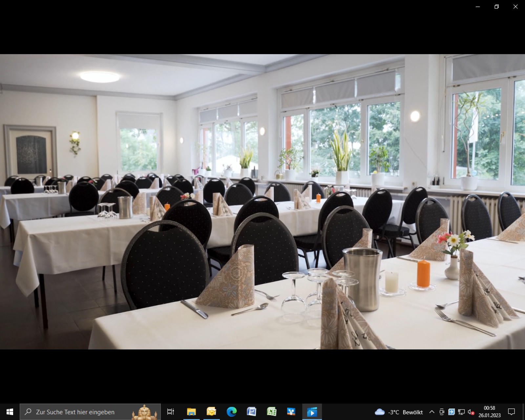Expand the hidden system tray icons chevron
This screenshot has width=525, height=420.
point(432,412)
